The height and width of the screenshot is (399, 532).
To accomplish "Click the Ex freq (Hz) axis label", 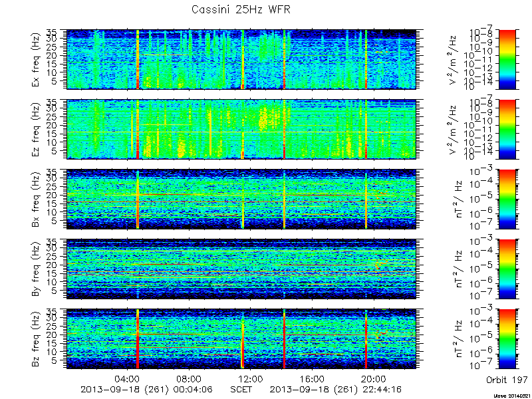I will 36,59.
